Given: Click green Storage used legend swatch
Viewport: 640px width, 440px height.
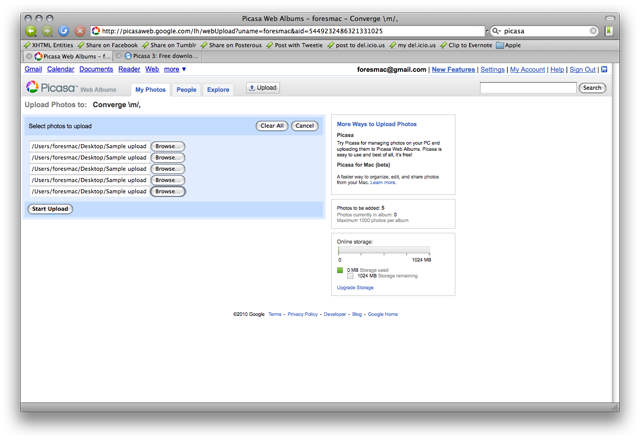Looking at the screenshot, I should coord(340,270).
